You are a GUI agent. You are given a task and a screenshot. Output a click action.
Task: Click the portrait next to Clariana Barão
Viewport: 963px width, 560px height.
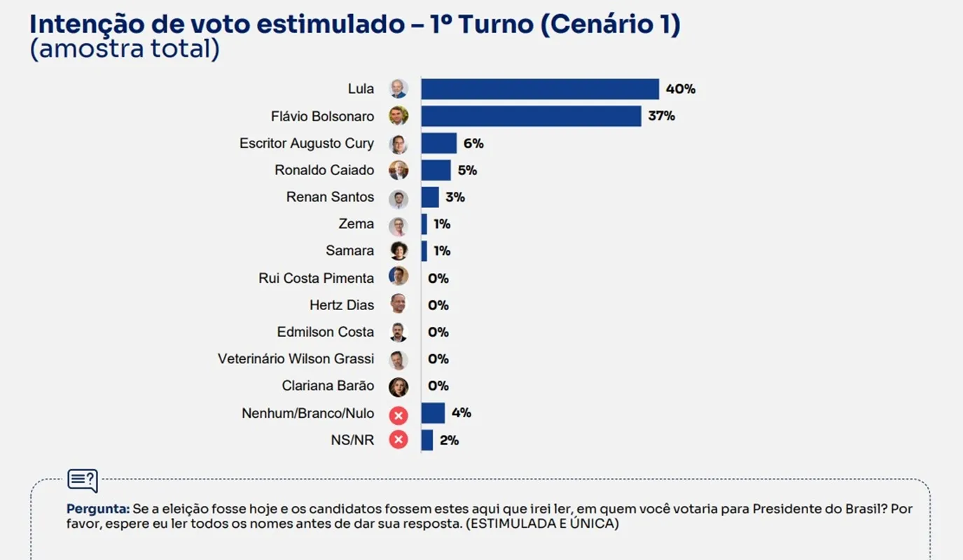pos(399,386)
